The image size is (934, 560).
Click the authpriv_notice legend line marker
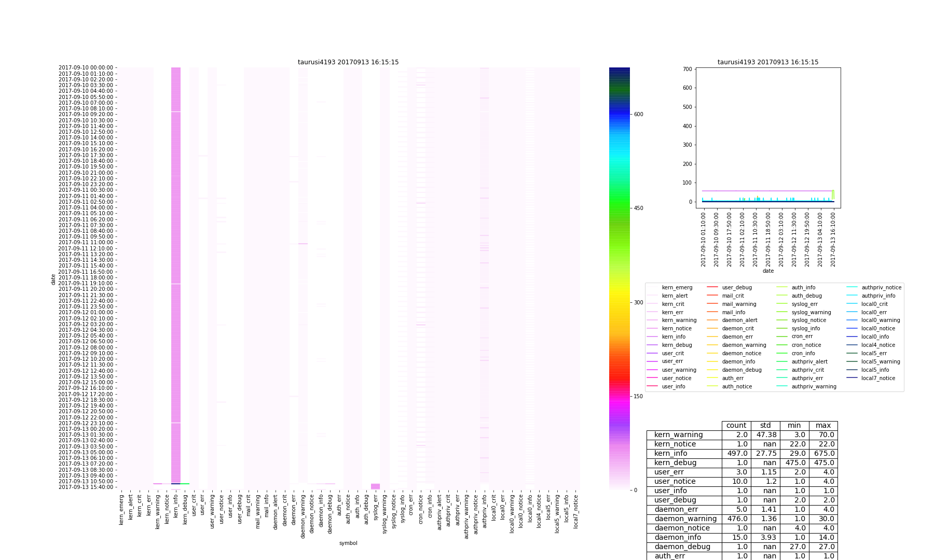pos(852,287)
